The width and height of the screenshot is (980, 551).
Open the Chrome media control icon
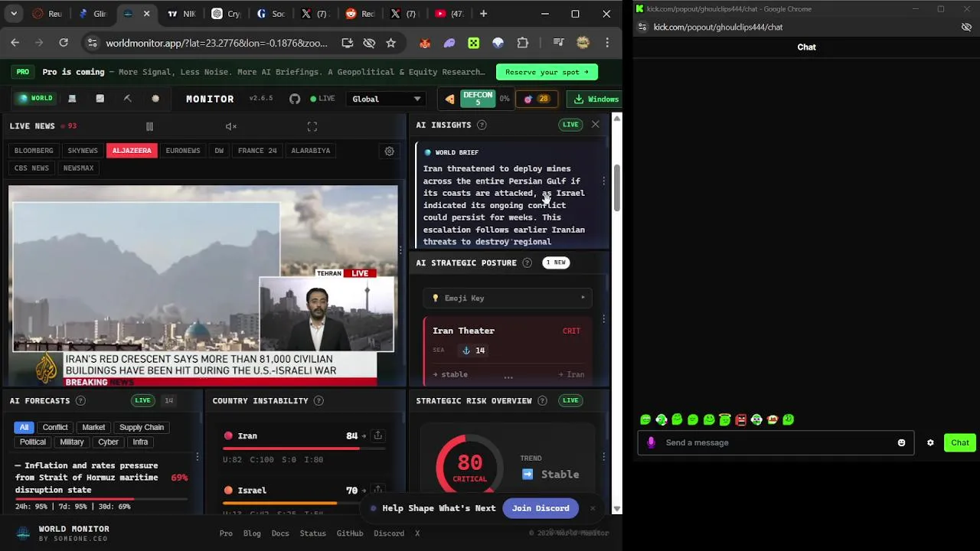[x=558, y=43]
